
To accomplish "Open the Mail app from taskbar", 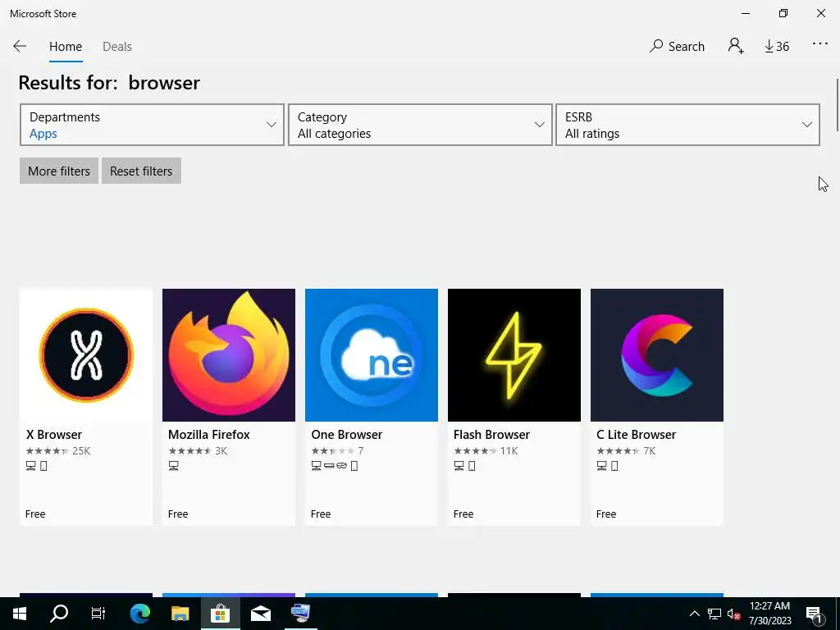I will click(261, 614).
